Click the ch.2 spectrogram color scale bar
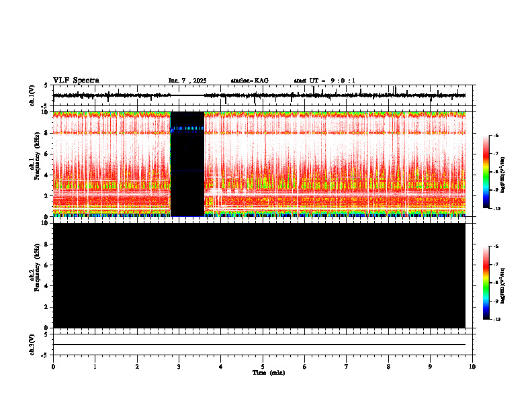Image resolution: width=532 pixels, height=411 pixels. tap(486, 283)
